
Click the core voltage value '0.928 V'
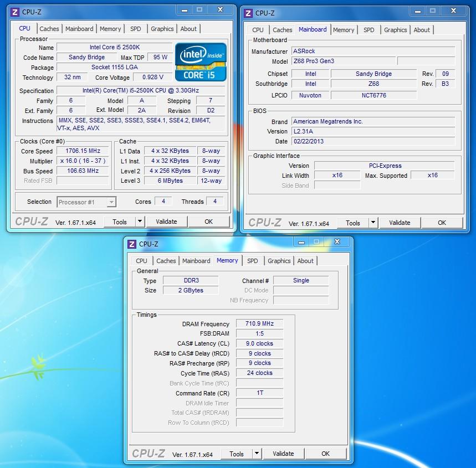[x=153, y=77]
